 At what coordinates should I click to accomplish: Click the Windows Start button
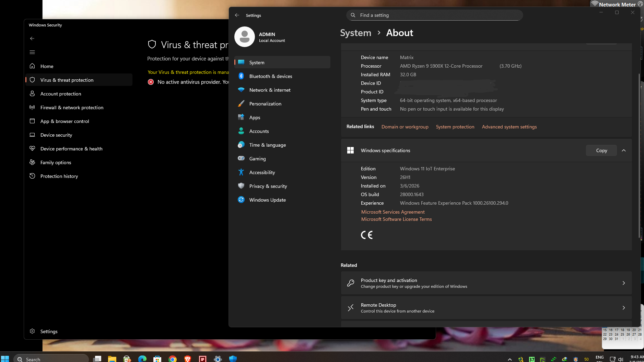[x=5, y=359]
